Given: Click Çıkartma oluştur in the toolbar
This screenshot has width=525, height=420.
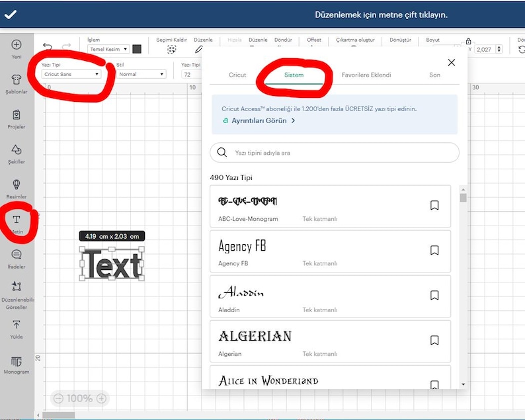Looking at the screenshot, I should [355, 40].
